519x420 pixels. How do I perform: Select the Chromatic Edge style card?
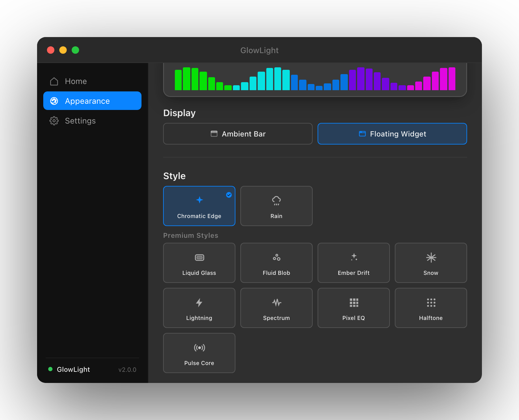(199, 206)
